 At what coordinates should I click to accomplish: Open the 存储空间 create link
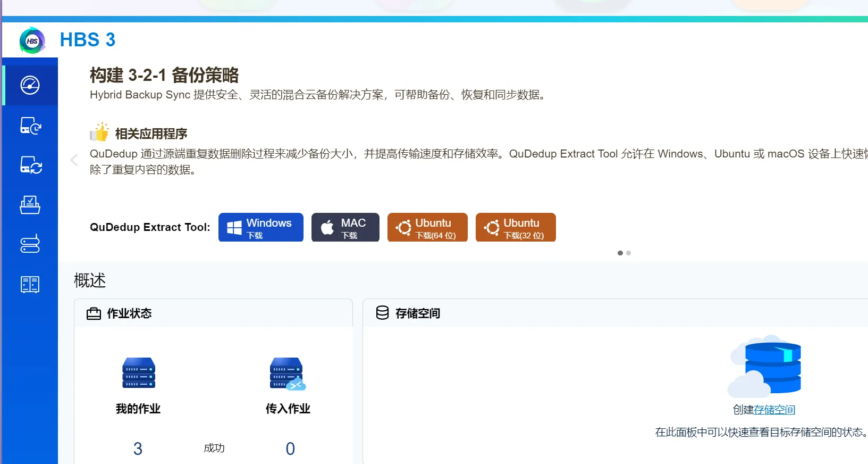774,410
